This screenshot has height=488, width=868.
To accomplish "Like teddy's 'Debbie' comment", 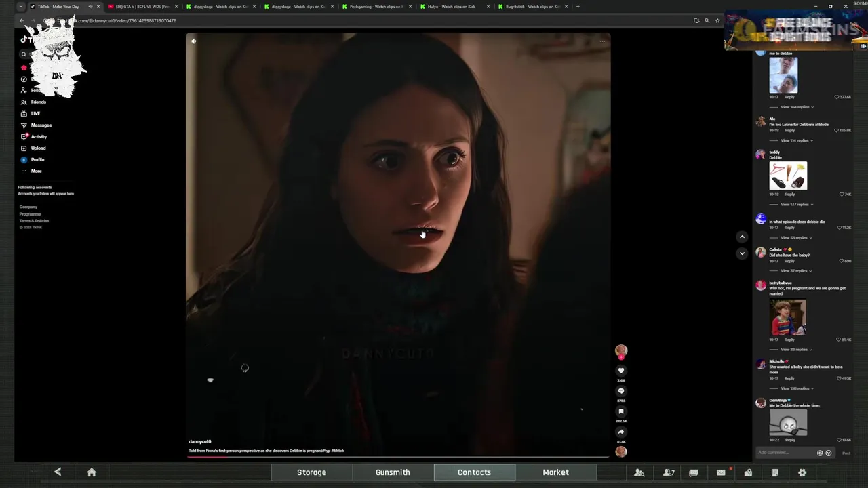I will point(842,194).
